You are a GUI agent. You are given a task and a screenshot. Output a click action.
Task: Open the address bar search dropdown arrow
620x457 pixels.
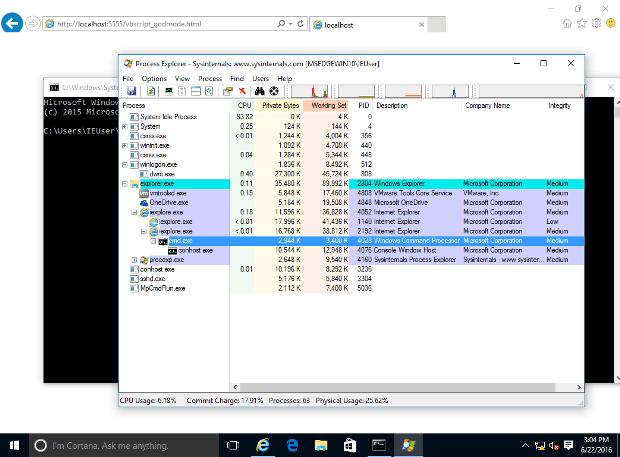291,24
